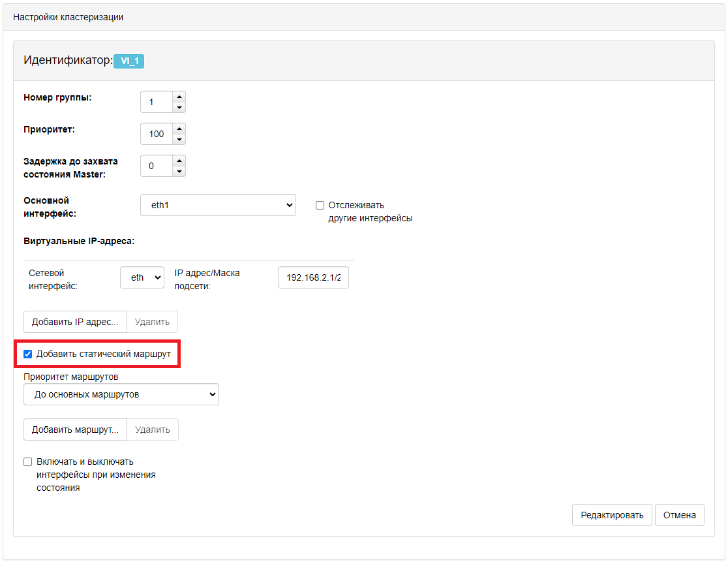Click the up arrow of Приоритет spinner
Image resolution: width=728 pixels, height=562 pixels.
[x=179, y=128]
